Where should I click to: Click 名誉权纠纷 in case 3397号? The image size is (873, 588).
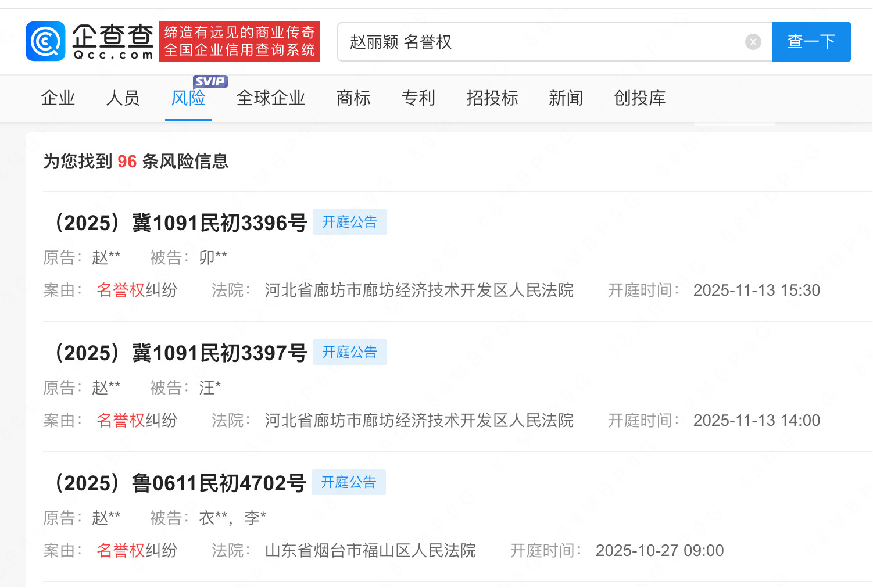coord(137,420)
